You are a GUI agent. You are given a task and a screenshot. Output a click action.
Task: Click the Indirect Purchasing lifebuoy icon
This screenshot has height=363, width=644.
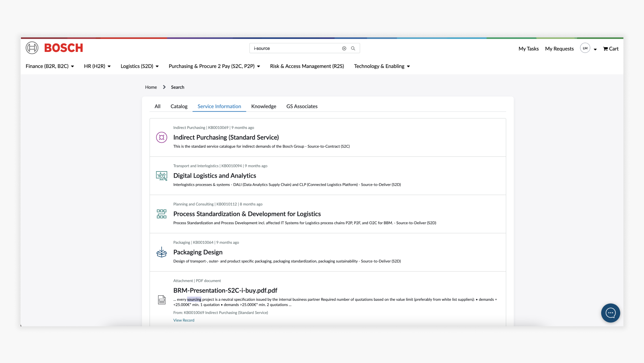(x=161, y=137)
